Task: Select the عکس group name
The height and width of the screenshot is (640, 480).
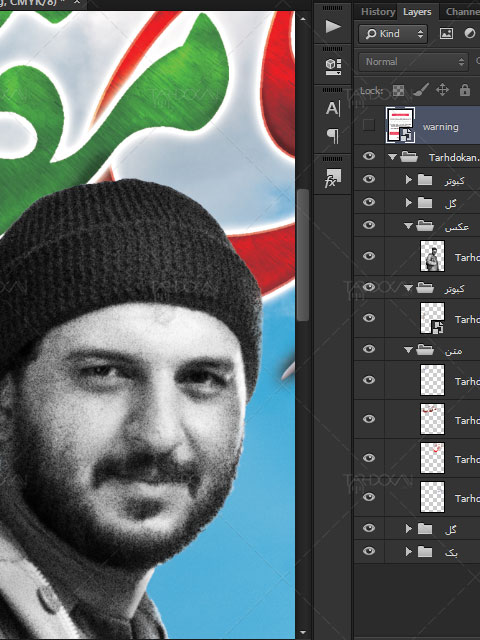Action: coord(457,227)
